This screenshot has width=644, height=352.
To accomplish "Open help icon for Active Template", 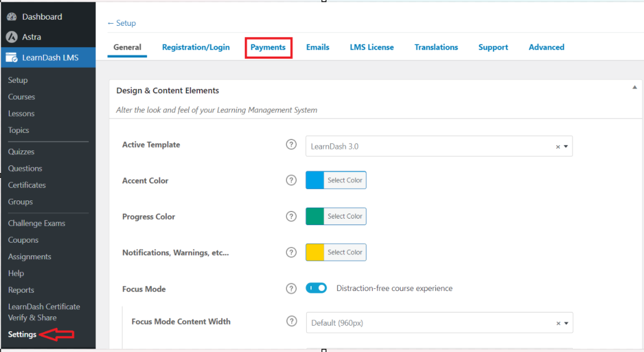I will [291, 144].
